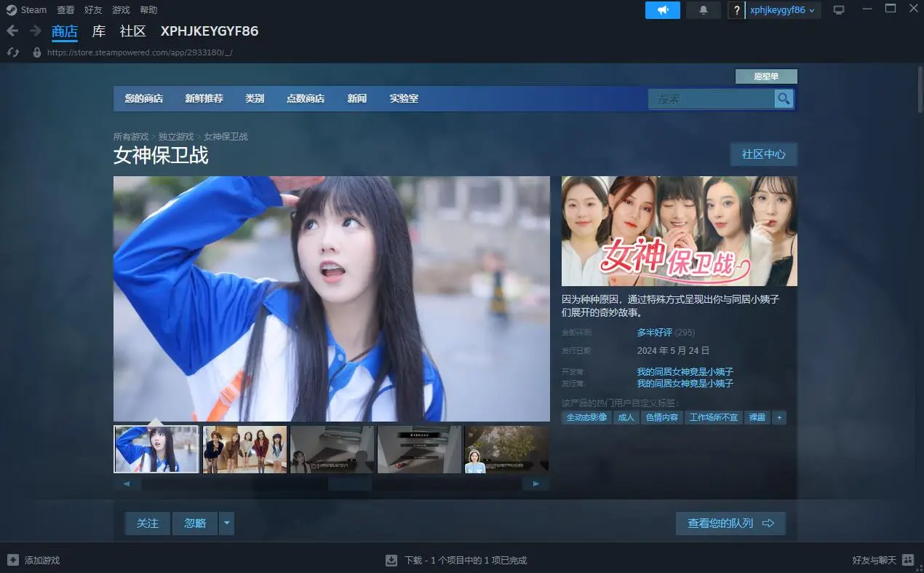Click the add game plus icon
This screenshot has width=924, height=573.
(12, 560)
